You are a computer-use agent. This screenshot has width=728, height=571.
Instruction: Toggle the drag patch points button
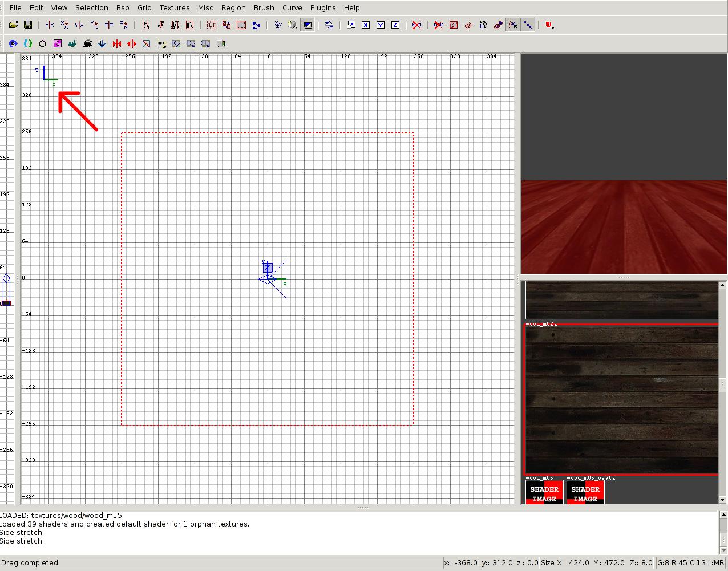[x=528, y=25]
